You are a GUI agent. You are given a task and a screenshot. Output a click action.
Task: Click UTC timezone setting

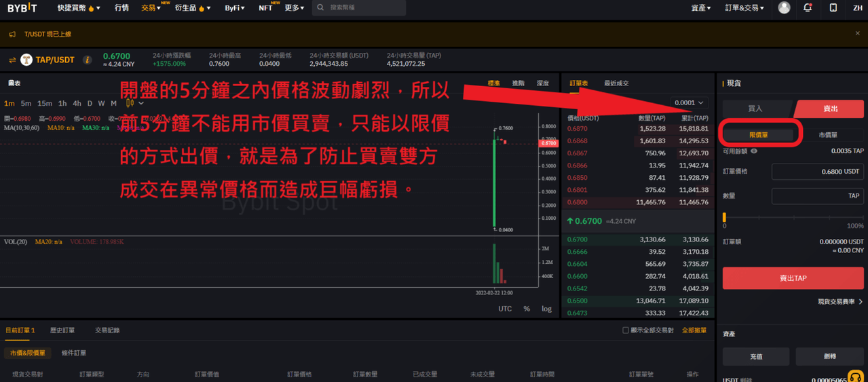pyautogui.click(x=505, y=309)
